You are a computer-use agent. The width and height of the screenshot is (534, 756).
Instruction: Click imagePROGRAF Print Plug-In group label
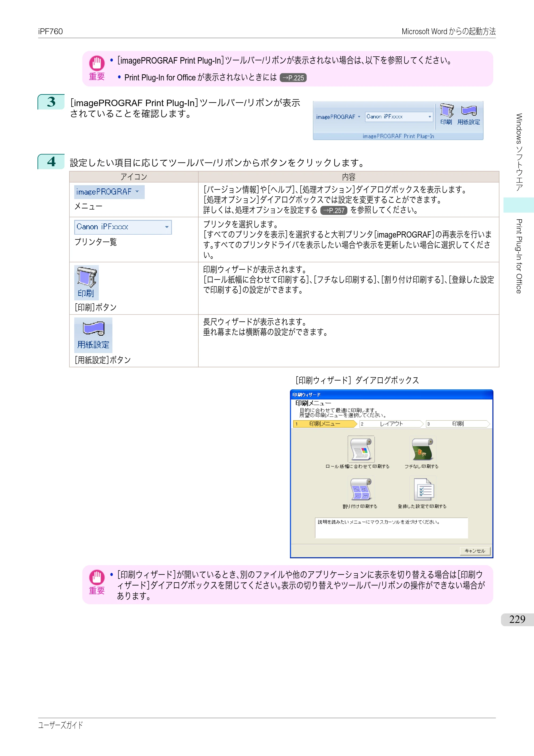coord(398,136)
